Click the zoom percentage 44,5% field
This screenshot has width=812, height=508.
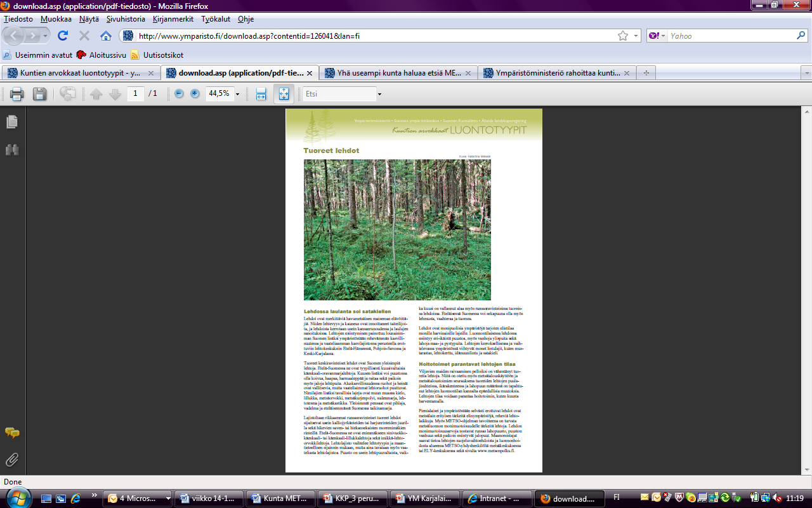[x=219, y=94]
